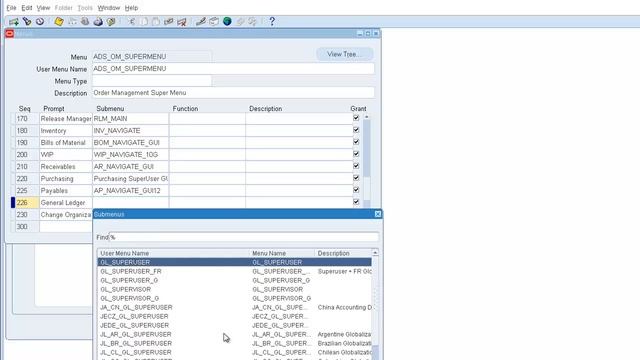Select JECZ_GL_SUPERUSER in the Submenus list
This screenshot has width=640, height=360.
(x=234, y=316)
